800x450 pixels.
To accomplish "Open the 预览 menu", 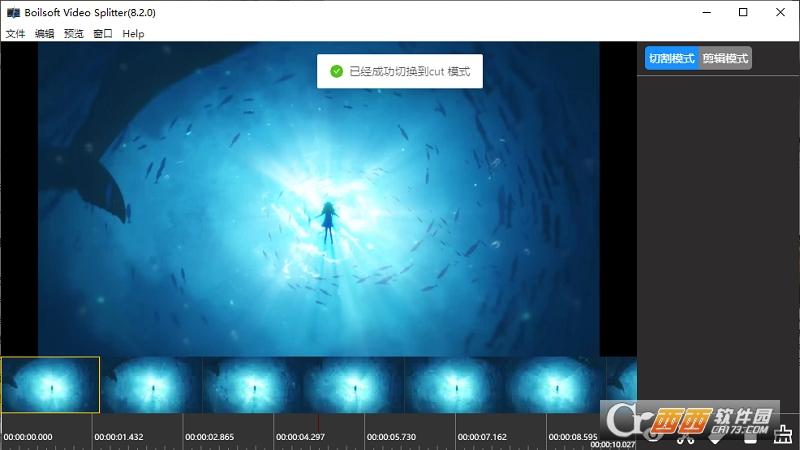I will coord(73,34).
